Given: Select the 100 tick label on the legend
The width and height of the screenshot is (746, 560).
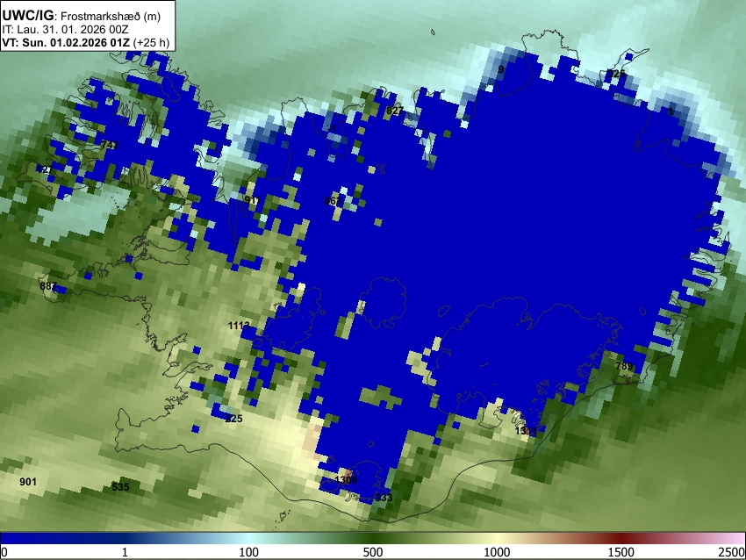Looking at the screenshot, I should tap(249, 552).
